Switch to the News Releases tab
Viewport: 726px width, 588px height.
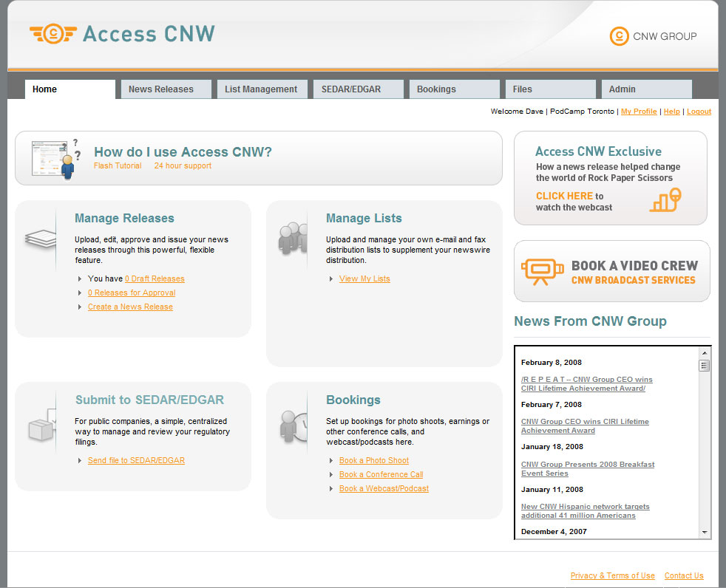(x=166, y=89)
